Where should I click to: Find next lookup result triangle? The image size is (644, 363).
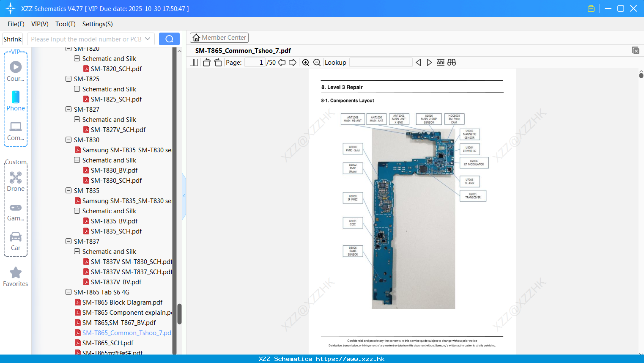[x=429, y=62]
